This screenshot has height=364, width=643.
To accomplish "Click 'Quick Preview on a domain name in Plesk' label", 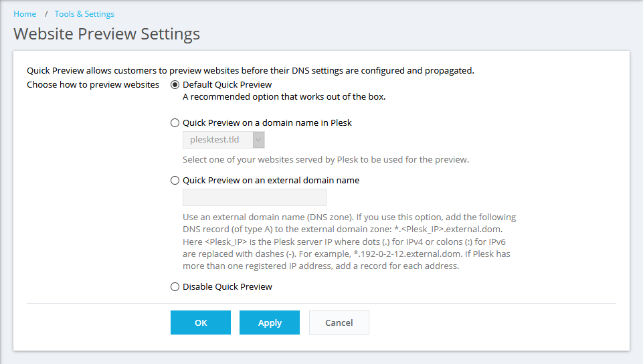I will tap(267, 123).
